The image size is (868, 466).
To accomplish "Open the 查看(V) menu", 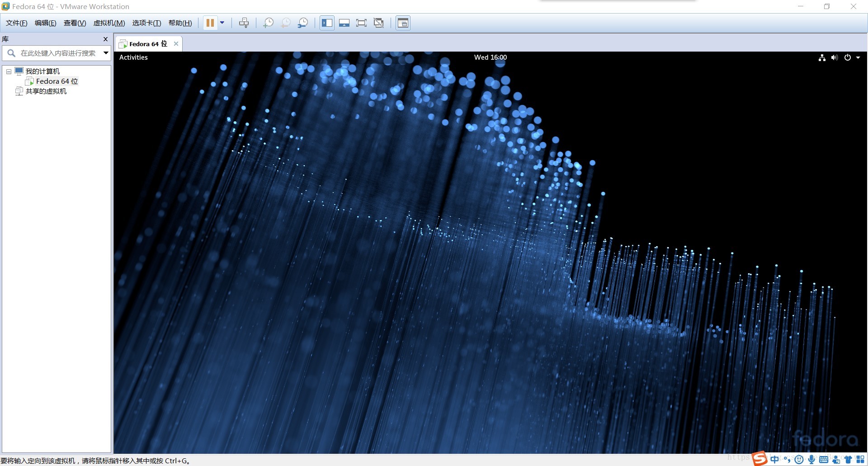I will click(75, 23).
